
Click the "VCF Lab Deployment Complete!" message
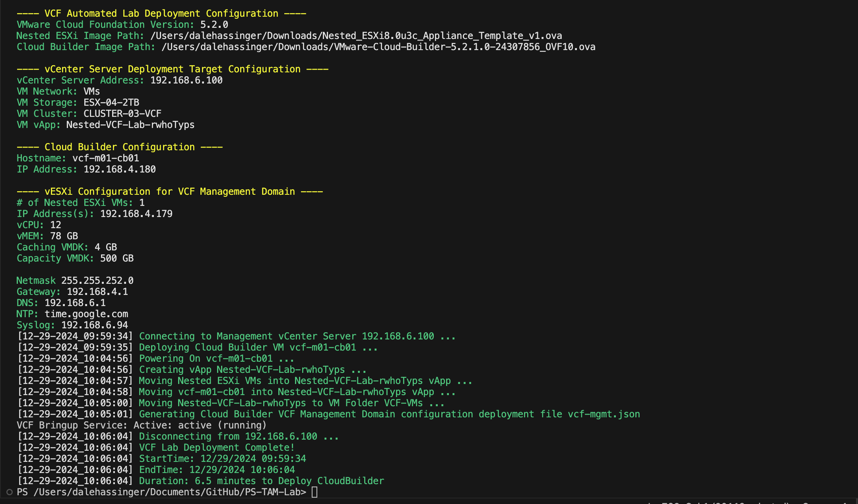[217, 448]
